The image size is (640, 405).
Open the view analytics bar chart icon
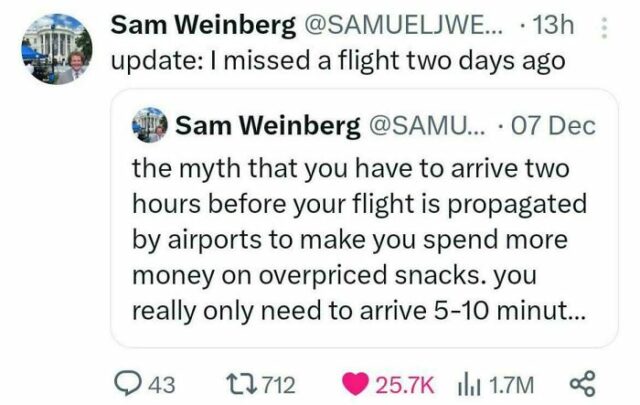point(468,385)
